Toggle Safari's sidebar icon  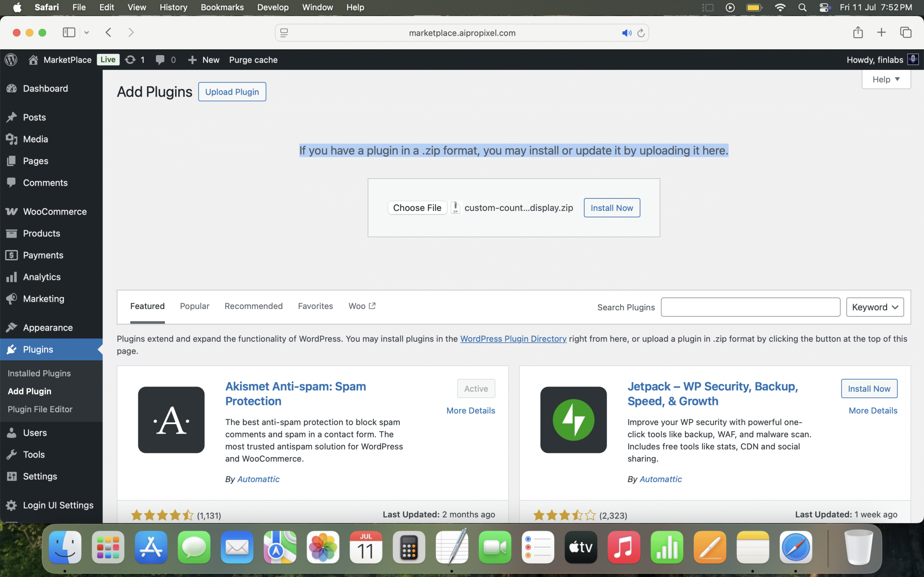[x=69, y=32]
